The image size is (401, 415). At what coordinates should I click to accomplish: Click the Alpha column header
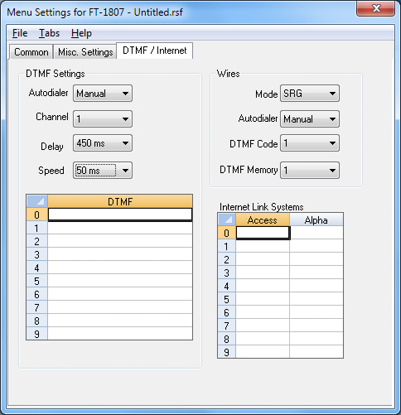pos(316,220)
